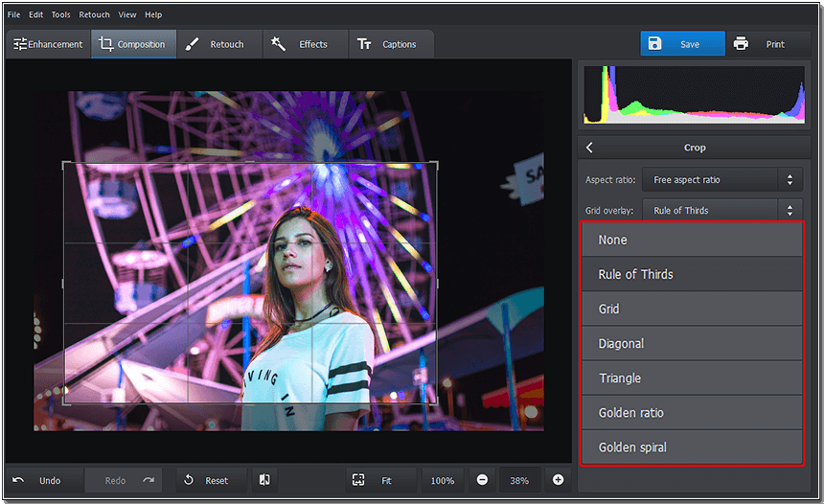This screenshot has width=824, height=504.
Task: Click the top-right crop corner handle
Action: [x=436, y=164]
